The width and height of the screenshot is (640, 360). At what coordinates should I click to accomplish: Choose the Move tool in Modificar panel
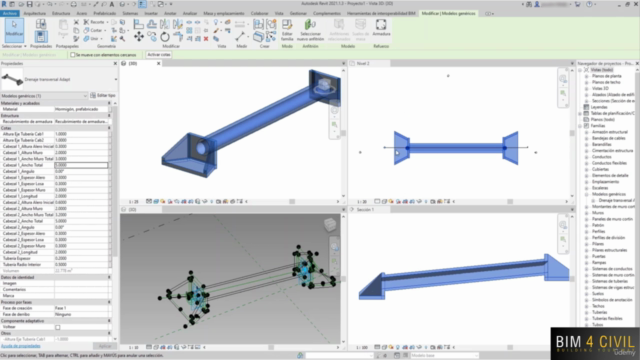click(x=139, y=37)
